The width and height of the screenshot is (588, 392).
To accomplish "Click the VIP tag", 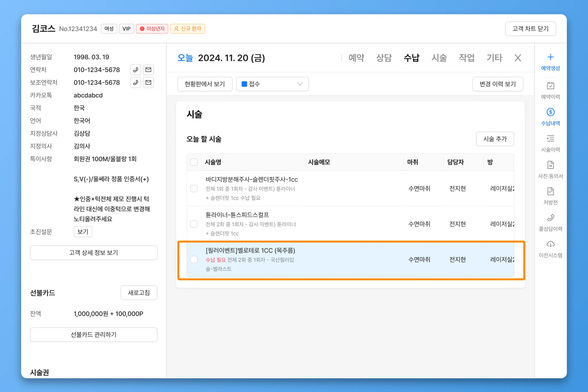I will point(127,29).
